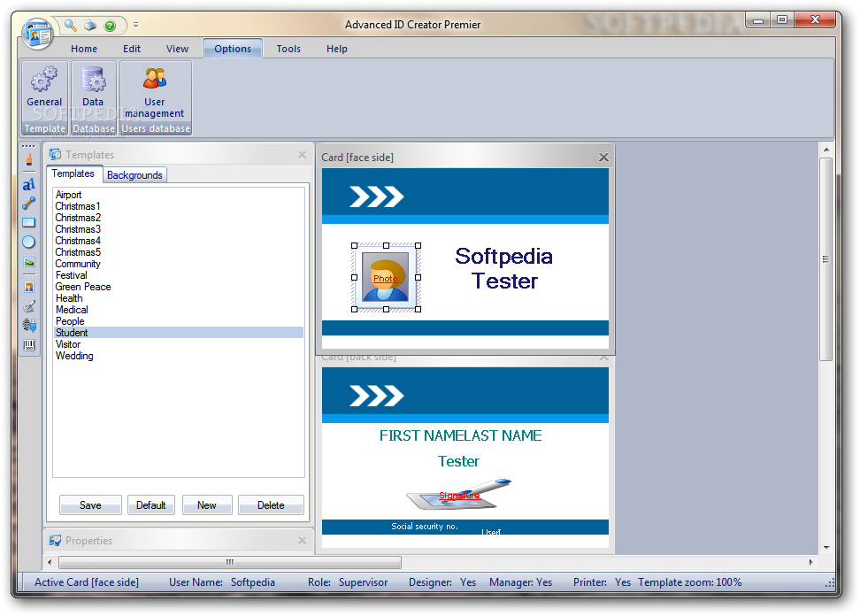Select the Wedding template
The height and width of the screenshot is (616, 860).
coord(179,356)
